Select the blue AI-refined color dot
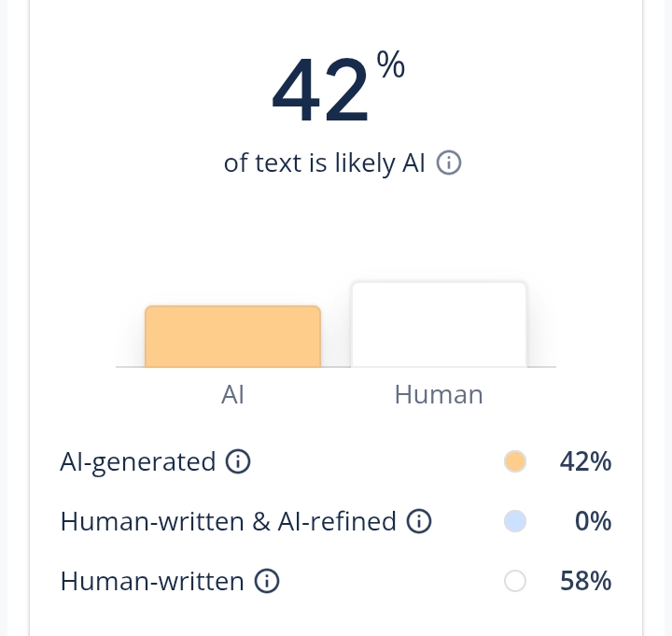Image resolution: width=672 pixels, height=636 pixels. click(x=514, y=521)
